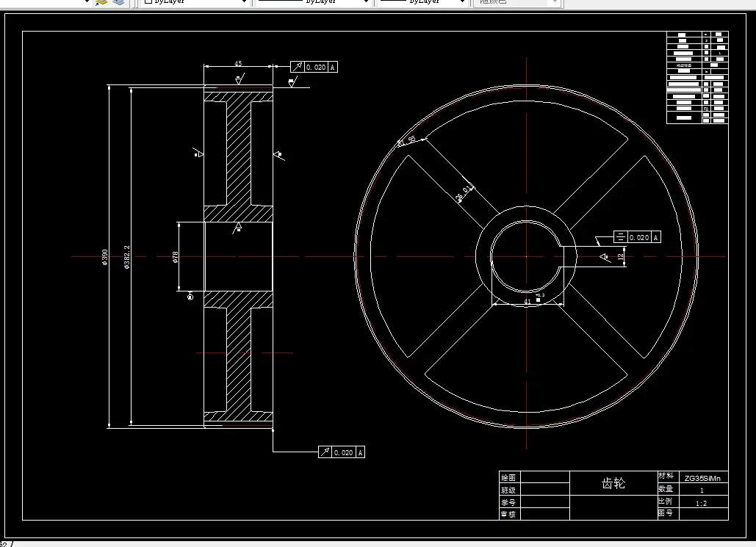Select the 班级 label in title block
The image size is (756, 547).
click(x=508, y=490)
